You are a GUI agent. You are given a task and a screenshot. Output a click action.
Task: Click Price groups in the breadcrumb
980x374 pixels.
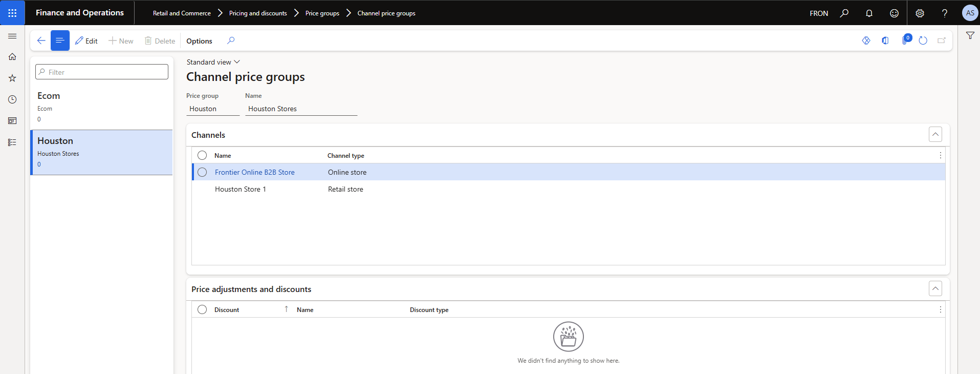click(322, 13)
